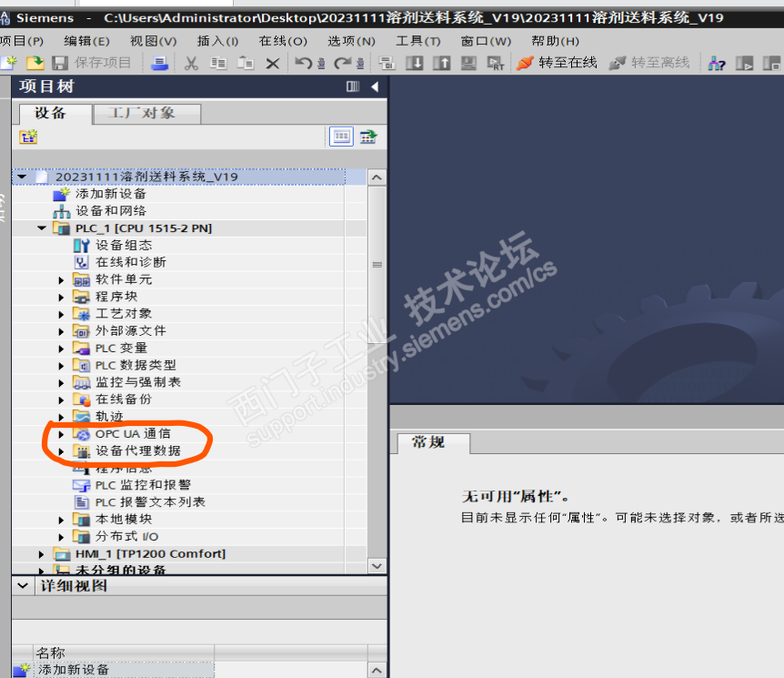The image size is (784, 678).
Task: Click the copy icon in toolbar
Action: pyautogui.click(x=218, y=63)
